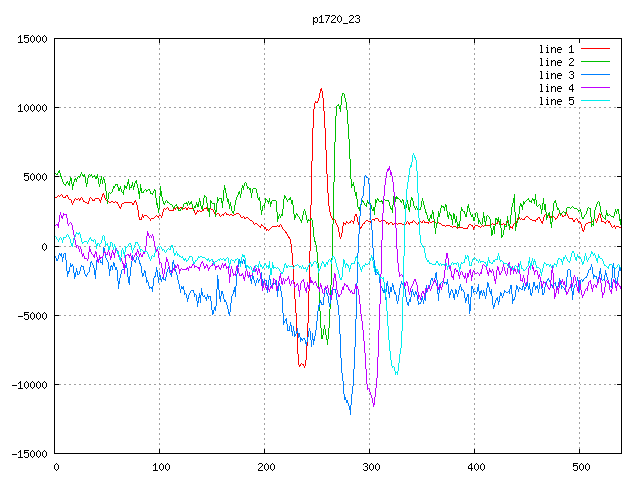The width and height of the screenshot is (640, 480).
Task: Click the red line 1 legend sample
Action: (x=596, y=49)
